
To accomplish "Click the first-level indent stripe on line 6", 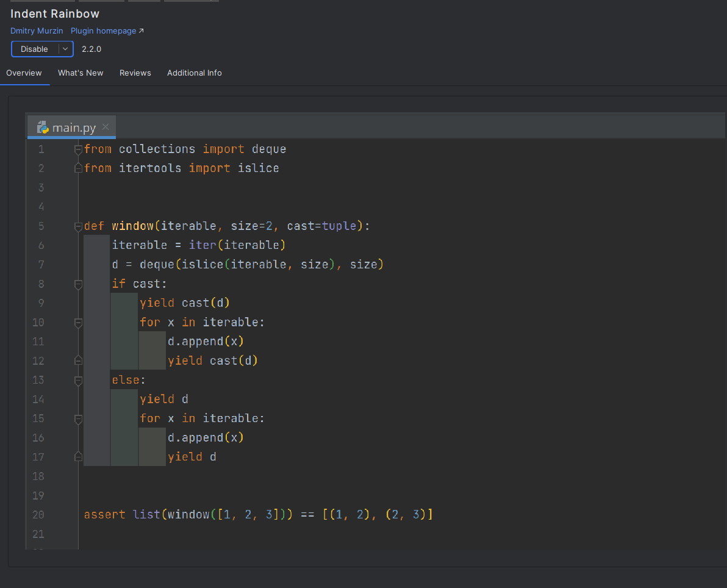I will [x=96, y=245].
